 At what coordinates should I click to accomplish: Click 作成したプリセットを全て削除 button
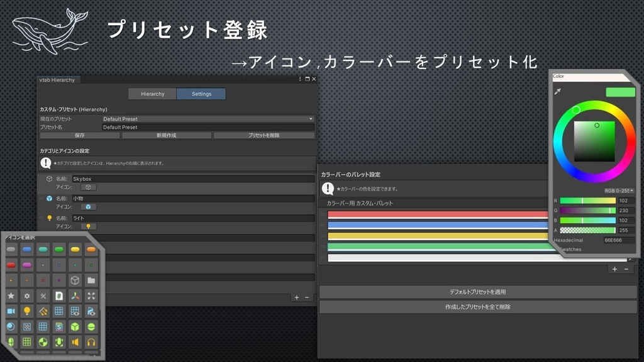(x=478, y=307)
